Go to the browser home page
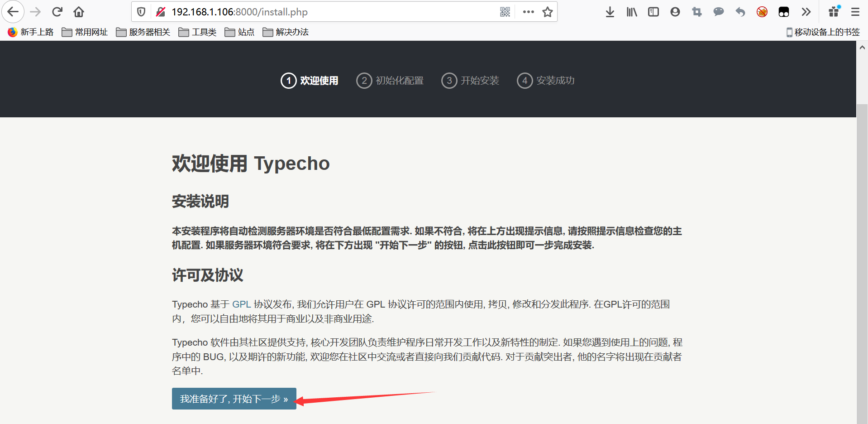The image size is (868, 424). point(79,12)
